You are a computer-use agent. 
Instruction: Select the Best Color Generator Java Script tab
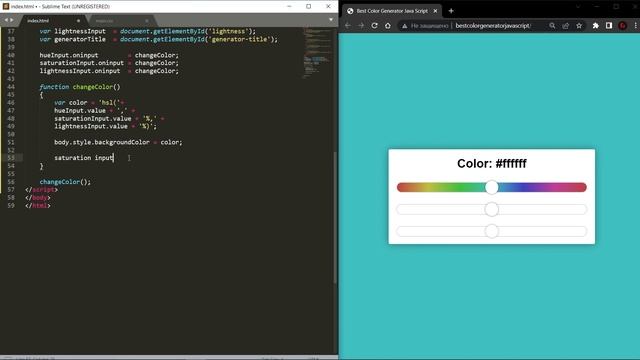pyautogui.click(x=391, y=11)
